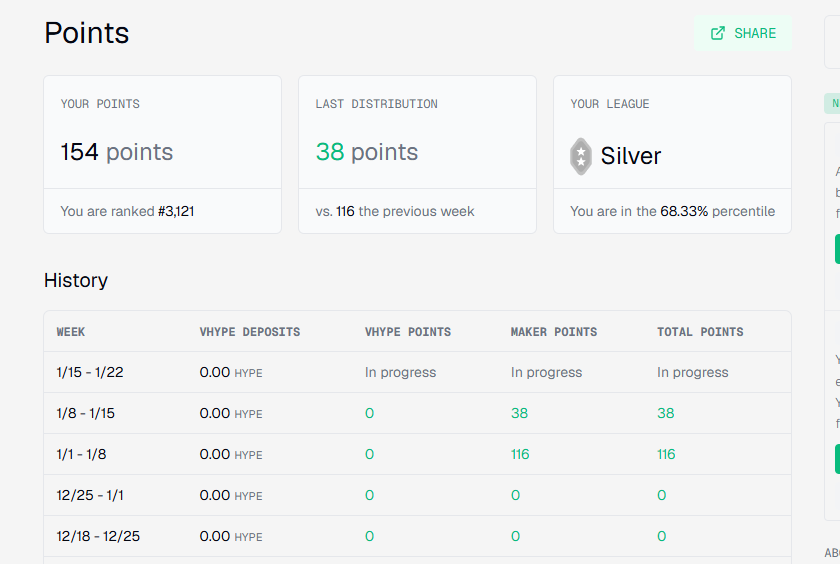Select the 12/25 - 1/1 week row
This screenshot has width=840, height=564.
[x=417, y=495]
